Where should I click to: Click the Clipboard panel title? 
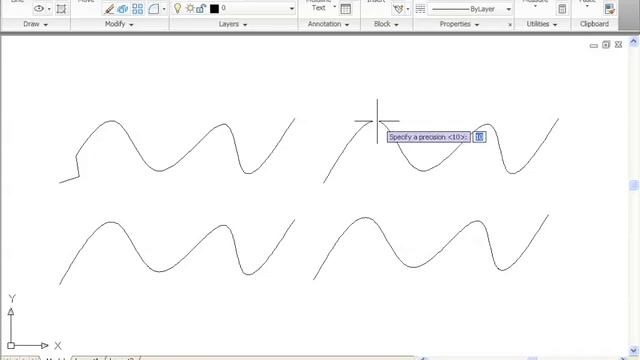coord(594,24)
